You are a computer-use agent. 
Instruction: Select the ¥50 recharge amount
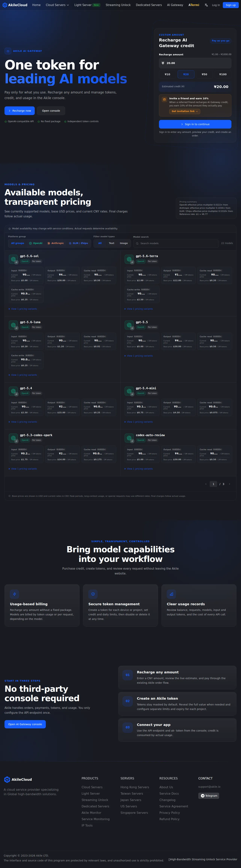204,74
